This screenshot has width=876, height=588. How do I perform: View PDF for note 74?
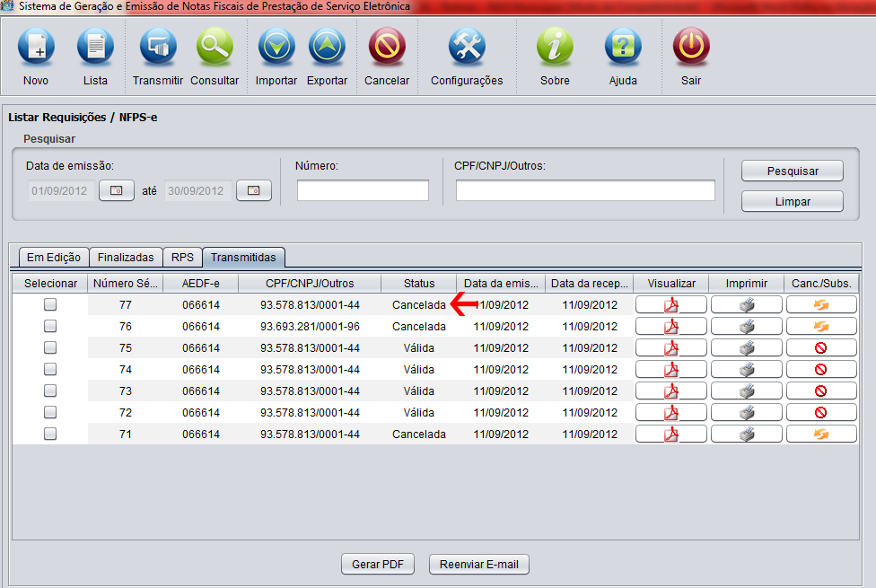pos(671,370)
